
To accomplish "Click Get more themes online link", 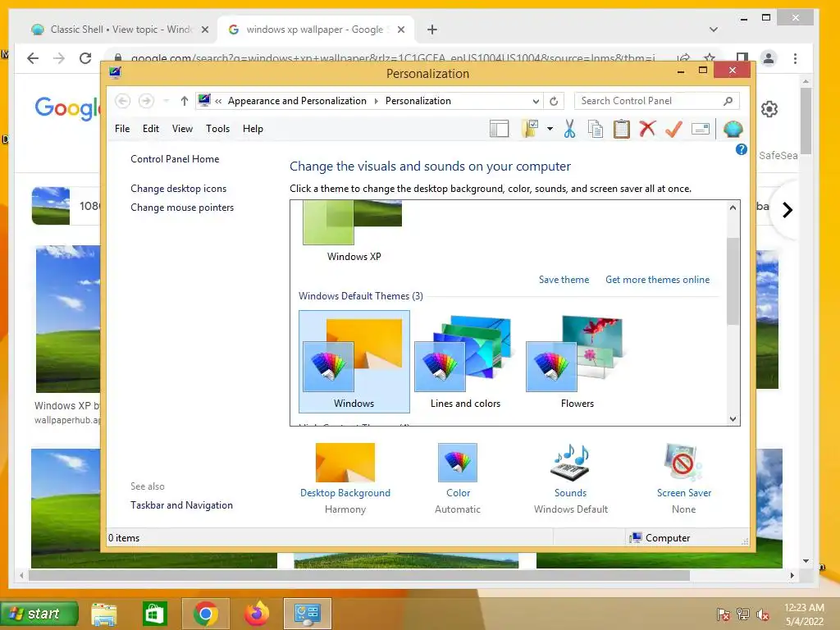I will click(657, 280).
